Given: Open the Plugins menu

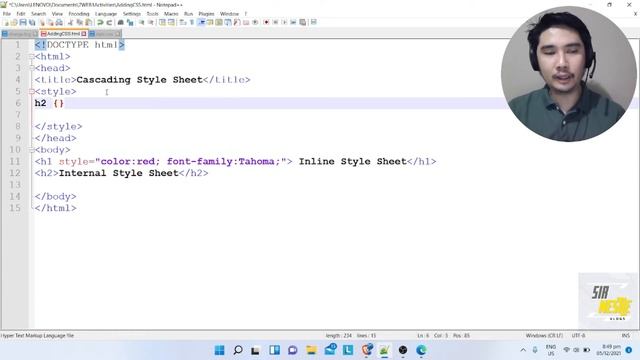Looking at the screenshot, I should point(206,14).
